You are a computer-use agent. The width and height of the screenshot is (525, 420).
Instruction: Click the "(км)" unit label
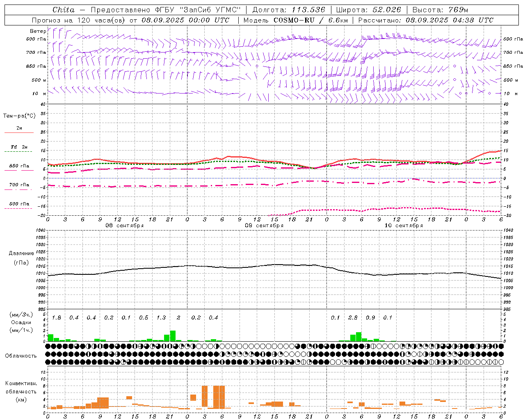coord(21,399)
